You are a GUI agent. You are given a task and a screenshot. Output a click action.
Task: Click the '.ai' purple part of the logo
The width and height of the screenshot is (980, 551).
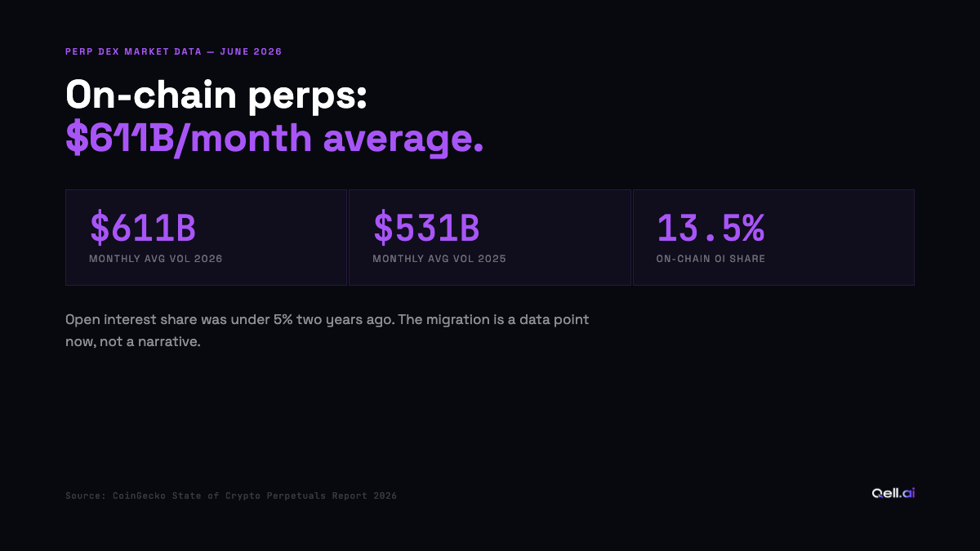click(906, 493)
